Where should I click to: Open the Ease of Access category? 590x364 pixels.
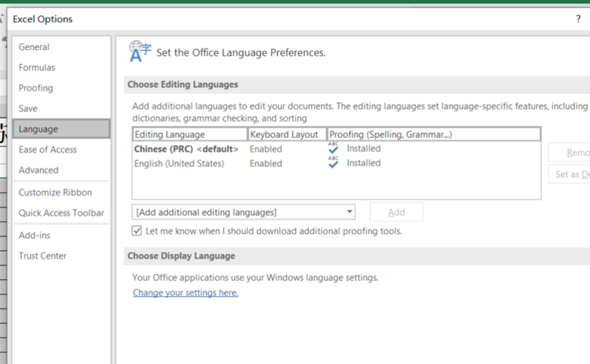tap(47, 150)
